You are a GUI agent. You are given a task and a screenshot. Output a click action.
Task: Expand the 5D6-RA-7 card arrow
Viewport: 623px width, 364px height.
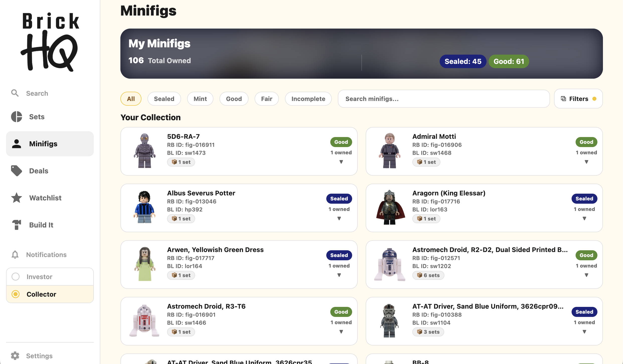tap(341, 162)
